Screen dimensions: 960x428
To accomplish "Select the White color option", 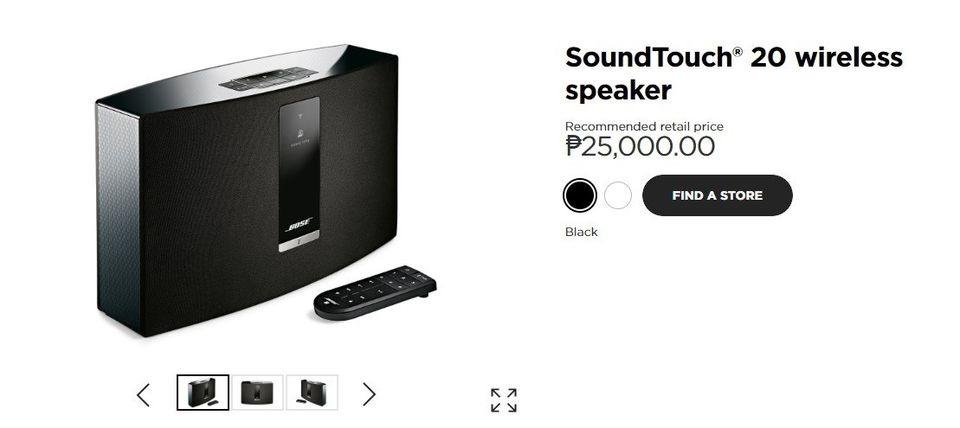I will pos(618,195).
